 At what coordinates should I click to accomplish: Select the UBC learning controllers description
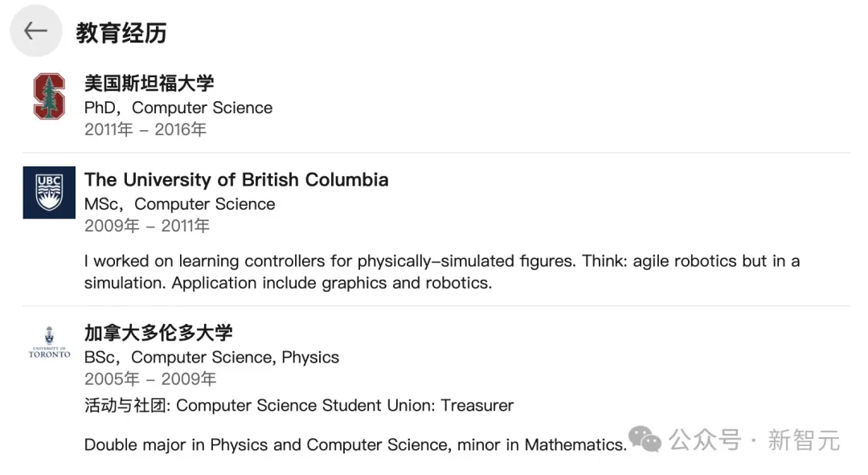click(442, 272)
